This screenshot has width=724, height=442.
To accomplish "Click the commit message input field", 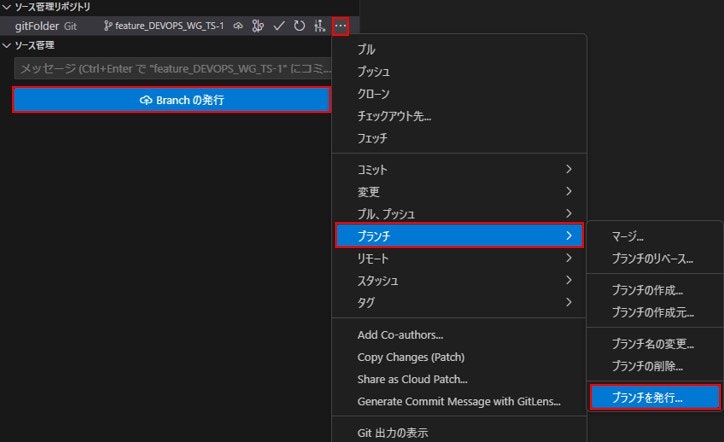I will (173, 69).
